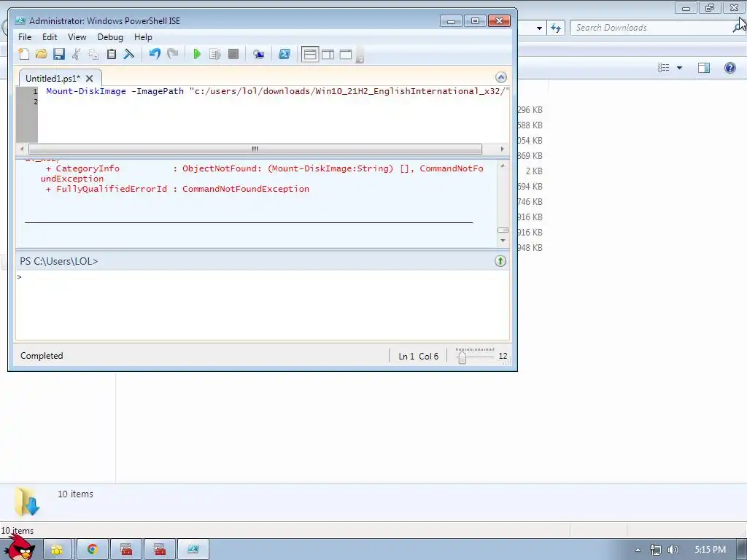
Task: Start PowerShell.exe from blue console icon
Action: [x=285, y=54]
